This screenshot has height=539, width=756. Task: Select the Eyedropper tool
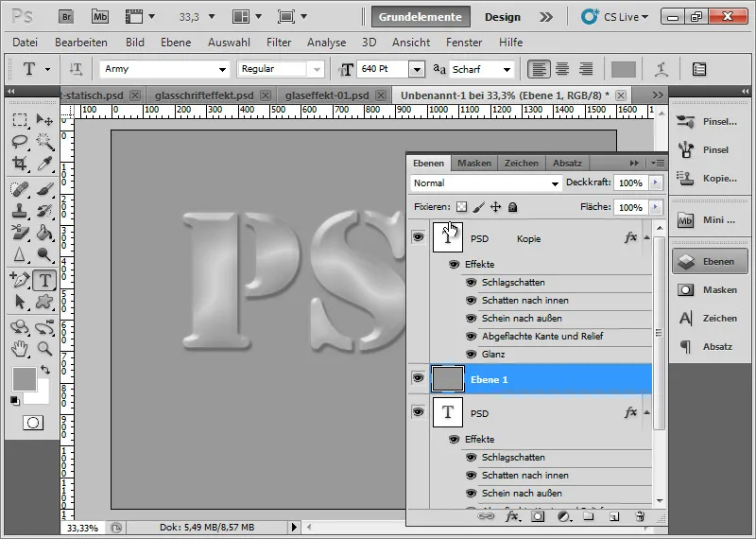tap(44, 163)
